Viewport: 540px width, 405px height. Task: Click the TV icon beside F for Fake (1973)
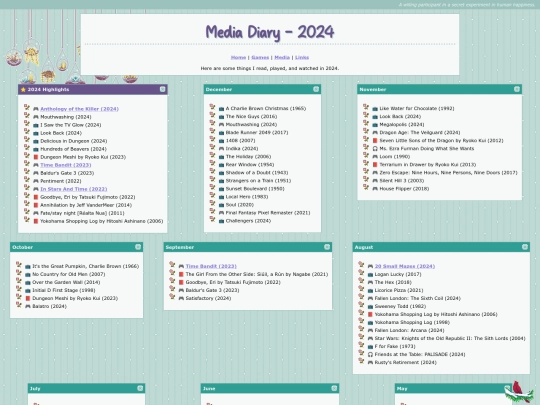pyautogui.click(x=370, y=346)
